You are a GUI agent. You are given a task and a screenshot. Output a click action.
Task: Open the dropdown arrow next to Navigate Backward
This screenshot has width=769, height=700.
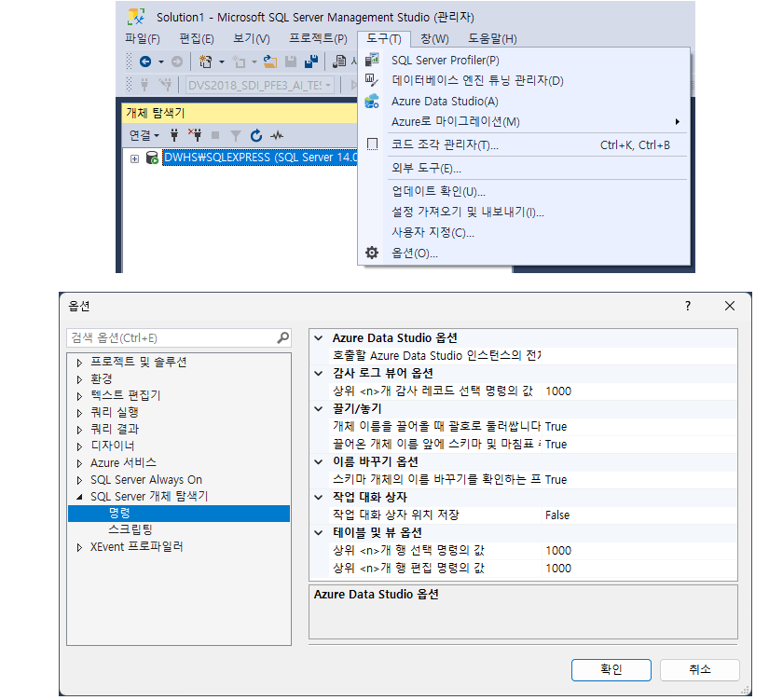(161, 62)
